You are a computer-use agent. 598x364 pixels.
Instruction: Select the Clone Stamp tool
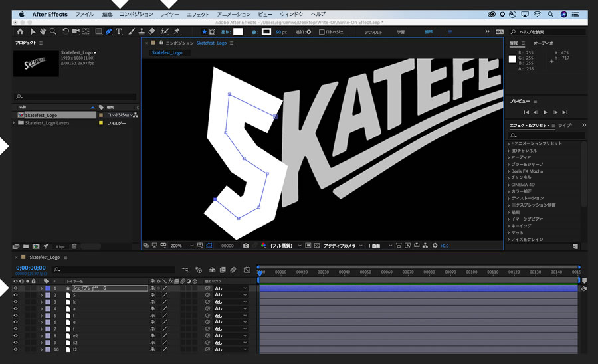click(x=141, y=31)
